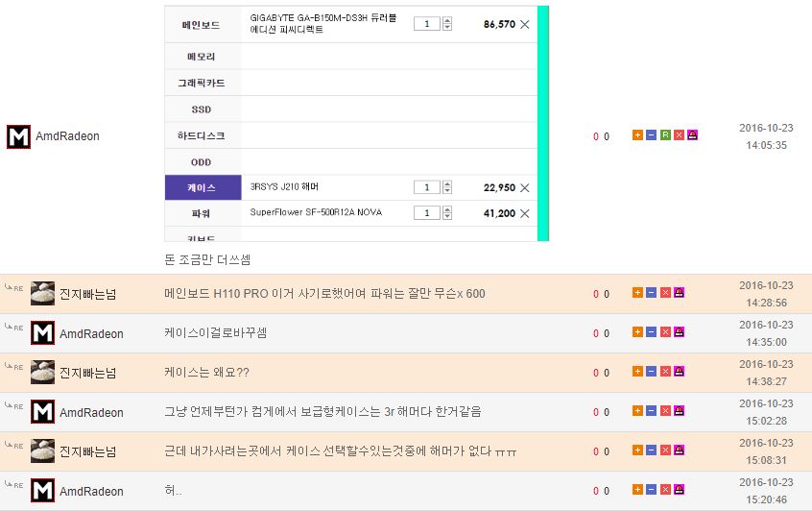This screenshot has width=812, height=511.
Task: Upvote the '케이스는 왜요??' comment
Action: pyautogui.click(x=637, y=372)
